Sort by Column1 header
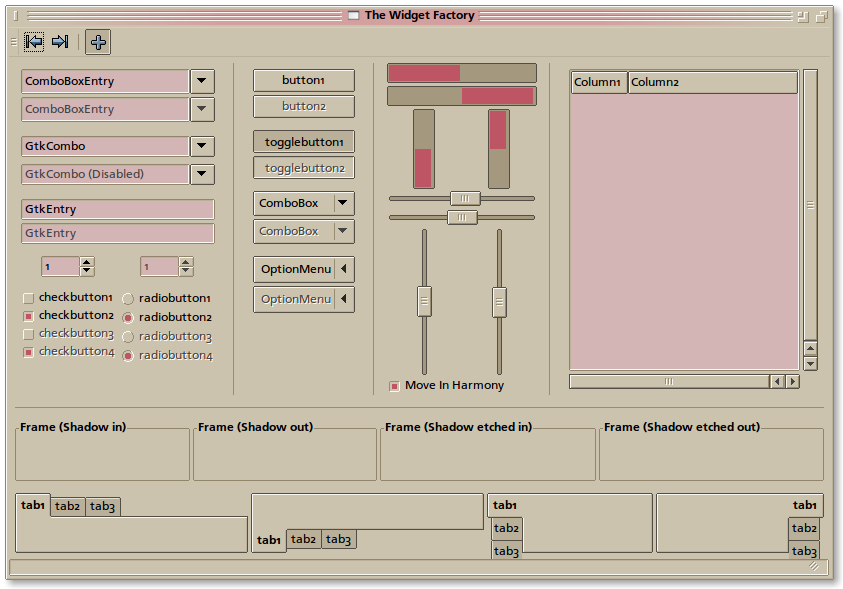Image resolution: width=843 pixels, height=589 pixels. (599, 82)
